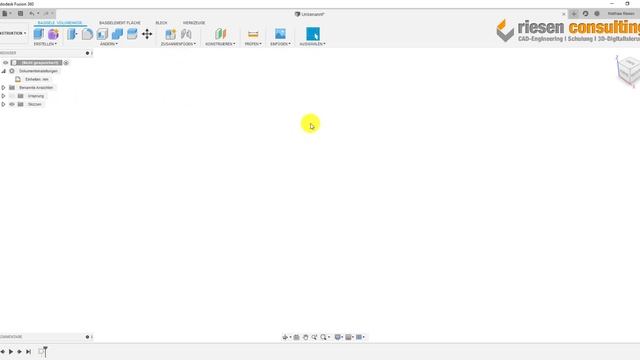The width and height of the screenshot is (640, 360).
Task: Toggle the activate radio button on root component
Action: click(66, 62)
